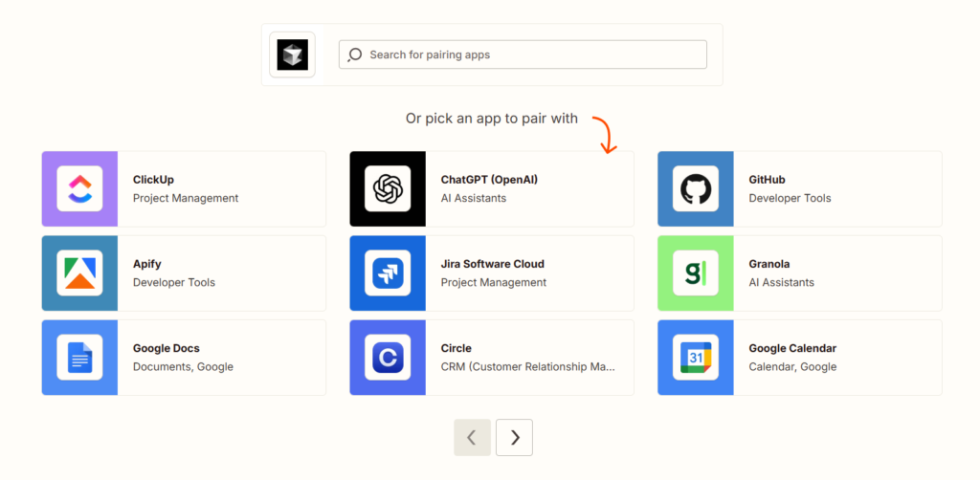Select the GitHub title text

(x=767, y=180)
